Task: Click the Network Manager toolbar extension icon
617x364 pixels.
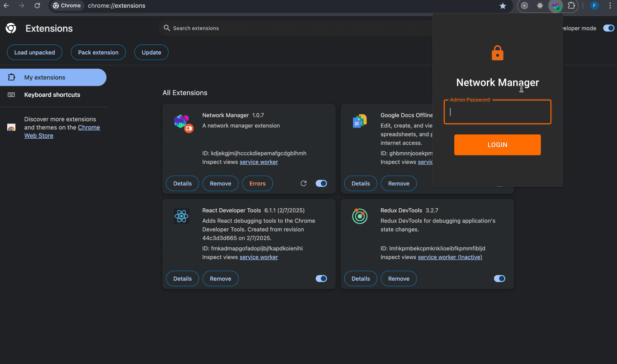Action: point(556,6)
